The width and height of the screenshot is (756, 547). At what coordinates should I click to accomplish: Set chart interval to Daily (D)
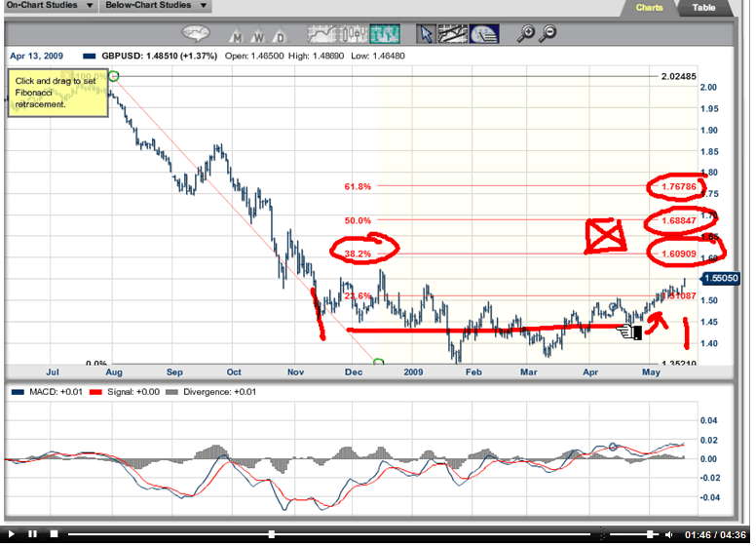point(280,37)
